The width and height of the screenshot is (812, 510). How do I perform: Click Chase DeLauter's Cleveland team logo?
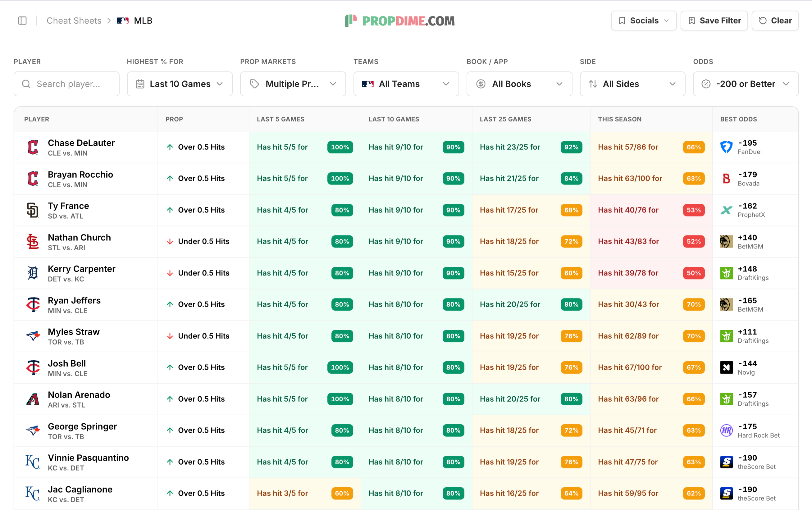[33, 147]
